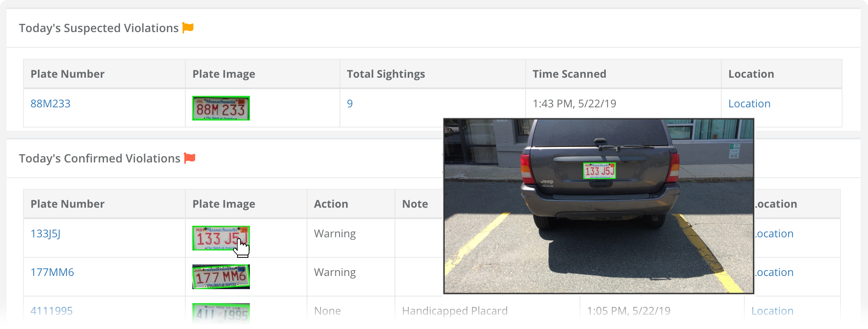Click the 411 1995 plate image thumbnail

tap(221, 314)
